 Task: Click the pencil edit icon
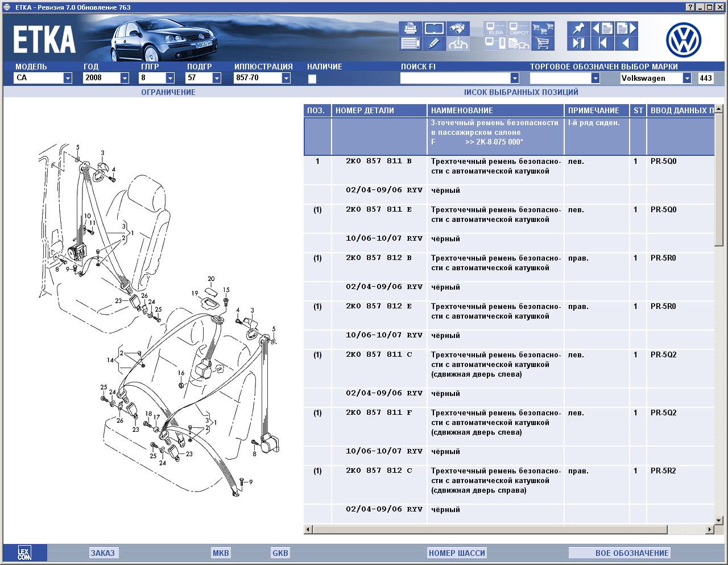pyautogui.click(x=434, y=43)
